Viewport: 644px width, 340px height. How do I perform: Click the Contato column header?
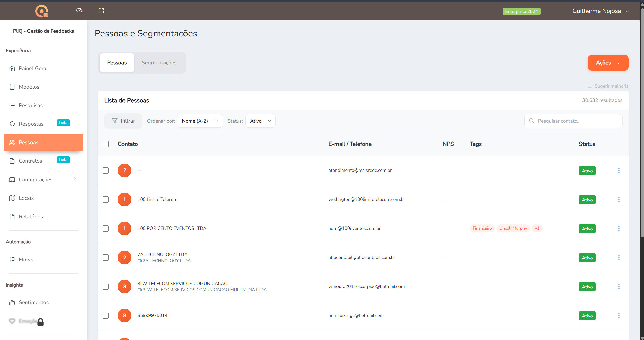coord(128,144)
